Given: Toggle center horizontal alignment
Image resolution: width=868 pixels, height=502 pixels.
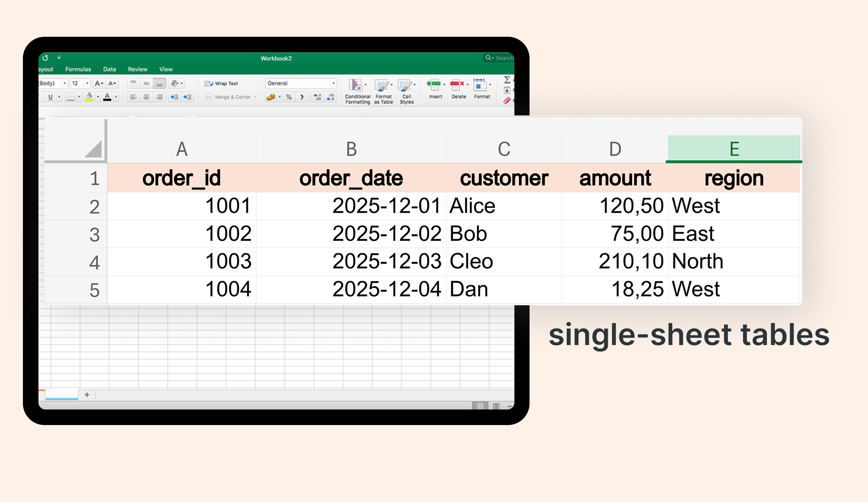Looking at the screenshot, I should point(146,97).
